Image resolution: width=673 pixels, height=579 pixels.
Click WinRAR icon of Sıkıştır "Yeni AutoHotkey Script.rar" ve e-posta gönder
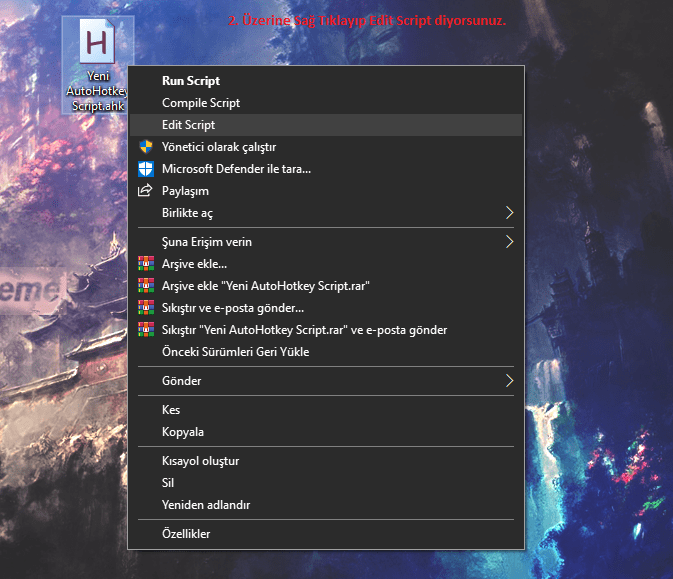tap(146, 329)
